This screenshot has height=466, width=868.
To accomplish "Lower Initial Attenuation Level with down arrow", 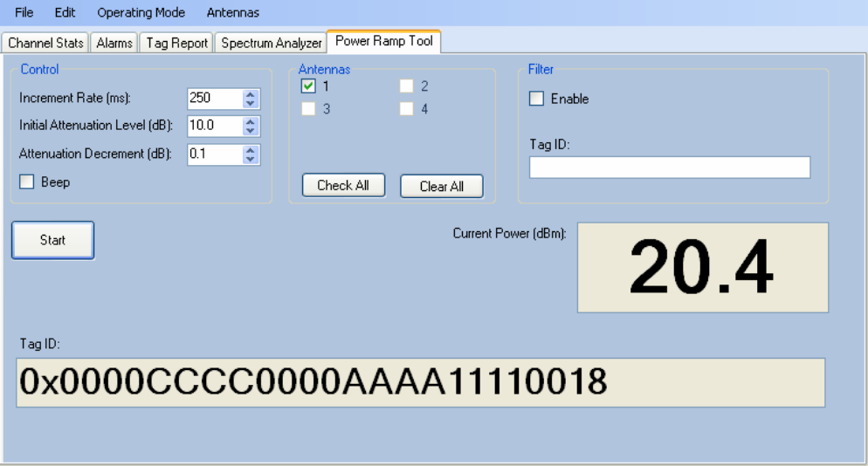I will click(251, 131).
